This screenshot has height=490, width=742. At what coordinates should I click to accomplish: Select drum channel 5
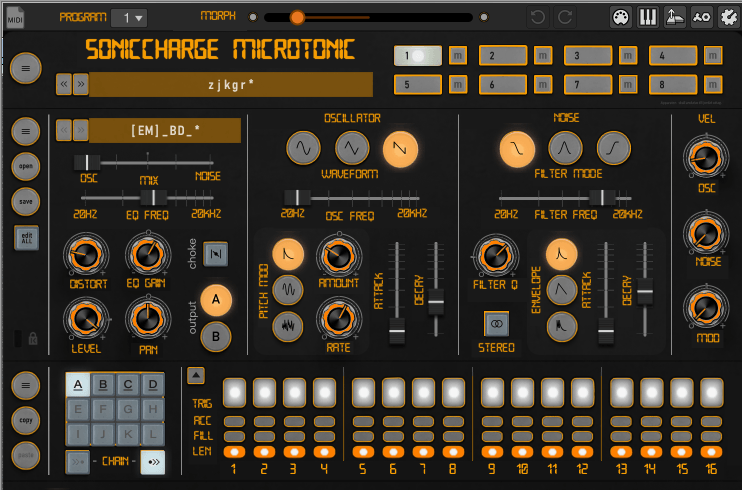tap(418, 85)
